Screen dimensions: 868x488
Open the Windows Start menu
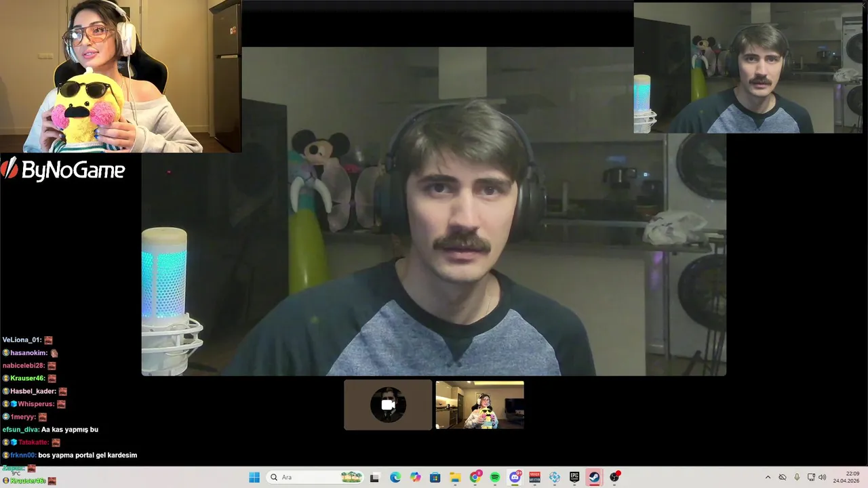pyautogui.click(x=254, y=477)
